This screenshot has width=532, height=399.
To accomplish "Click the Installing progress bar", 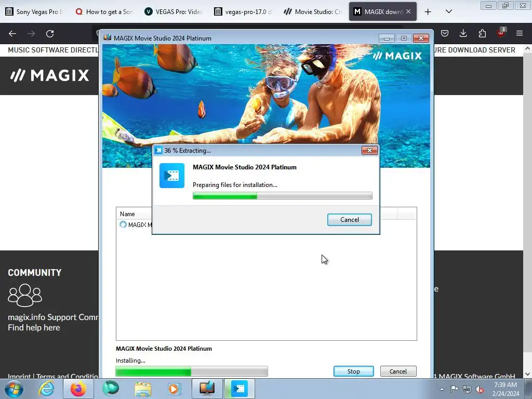I will pos(192,371).
